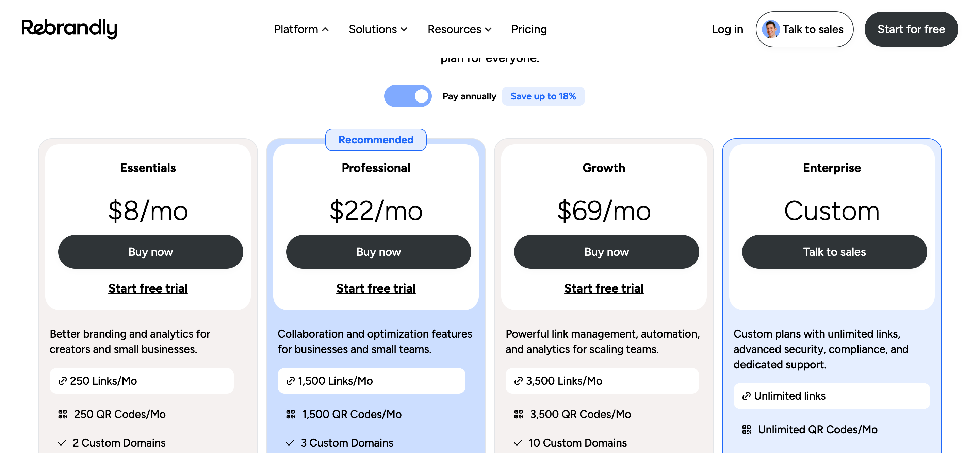Select the Log in option

point(728,29)
